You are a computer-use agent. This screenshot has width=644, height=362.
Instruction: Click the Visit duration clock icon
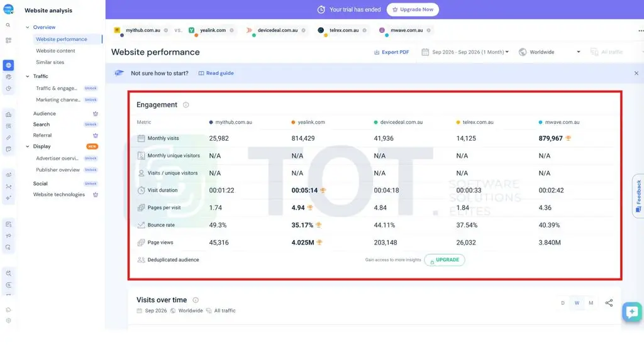[141, 190]
